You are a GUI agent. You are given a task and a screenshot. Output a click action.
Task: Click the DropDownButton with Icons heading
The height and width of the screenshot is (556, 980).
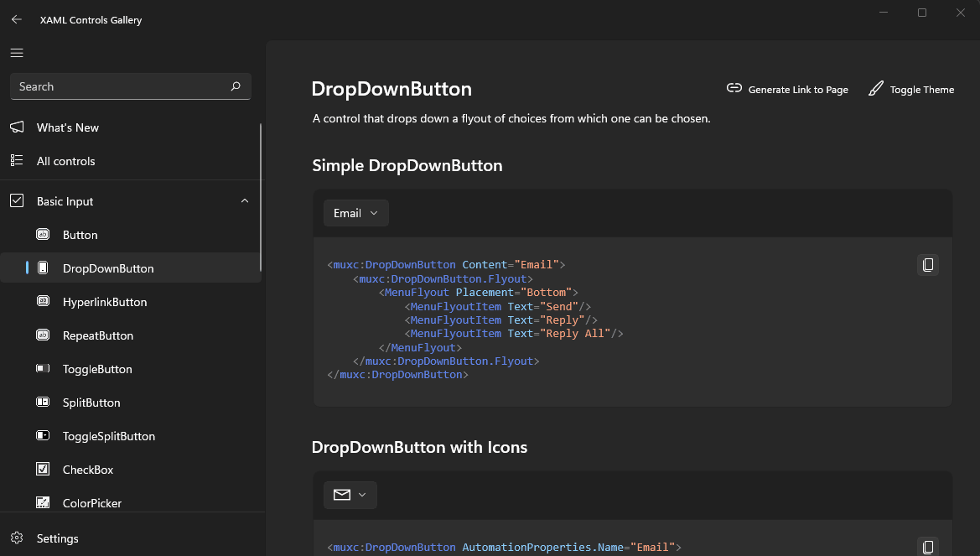(419, 447)
